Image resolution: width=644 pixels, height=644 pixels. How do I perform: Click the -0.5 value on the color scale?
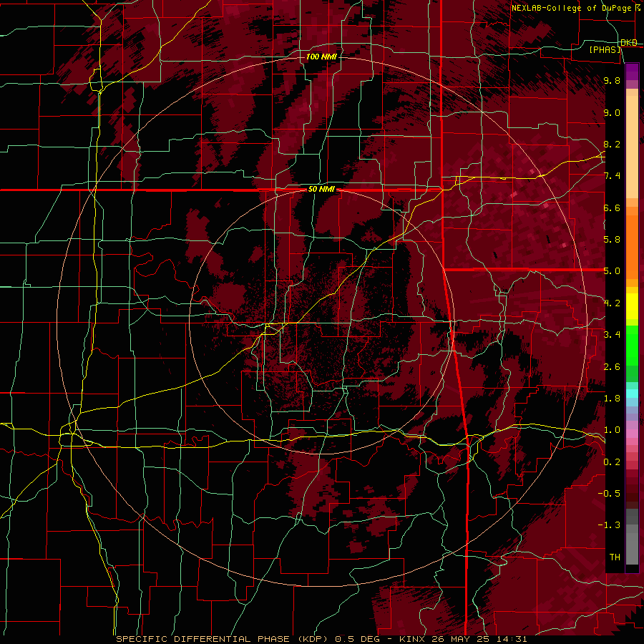click(609, 494)
